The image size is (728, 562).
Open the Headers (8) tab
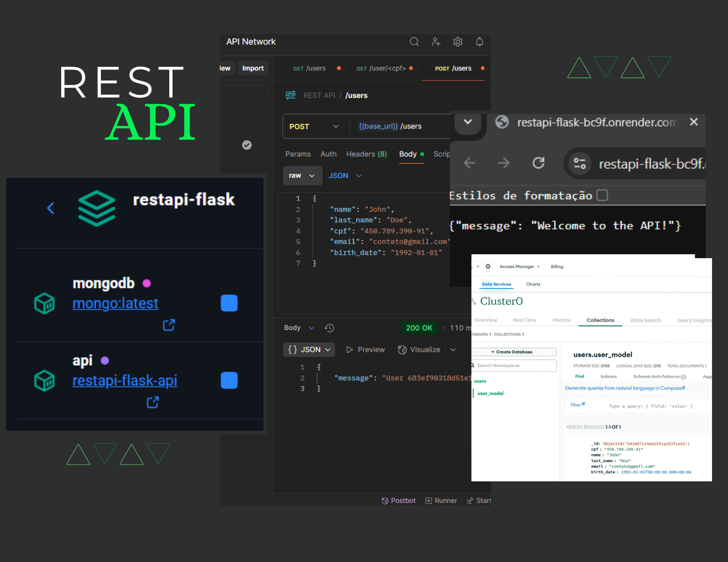(x=367, y=154)
